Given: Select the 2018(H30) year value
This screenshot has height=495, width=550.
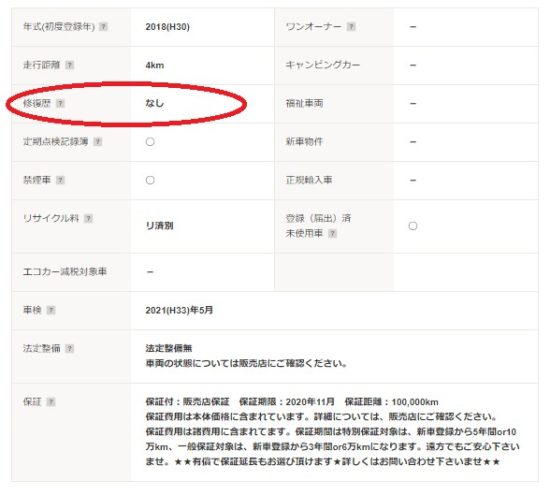Looking at the screenshot, I should (x=167, y=27).
